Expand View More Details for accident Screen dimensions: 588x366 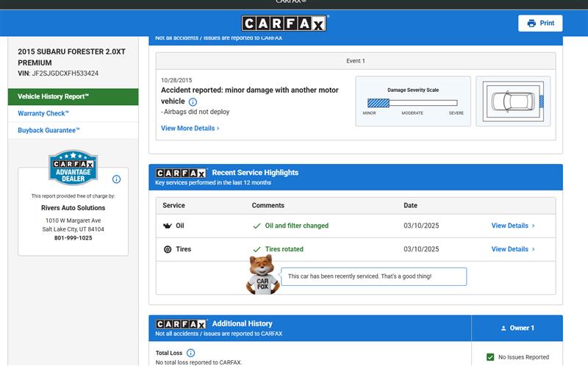pos(190,128)
